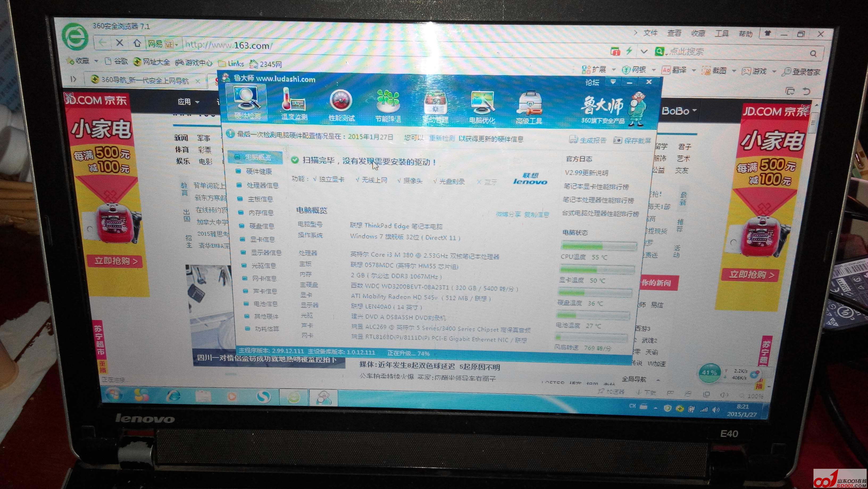This screenshot has height=489, width=868.
Task: Open 工具 menu in browser
Action: coord(722,34)
